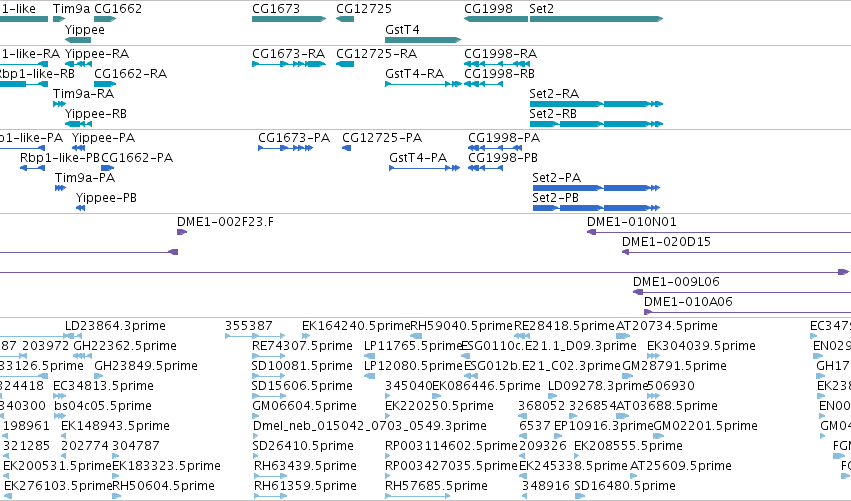
Task: Click EST EK220250.5prime
Action: (389, 417)
